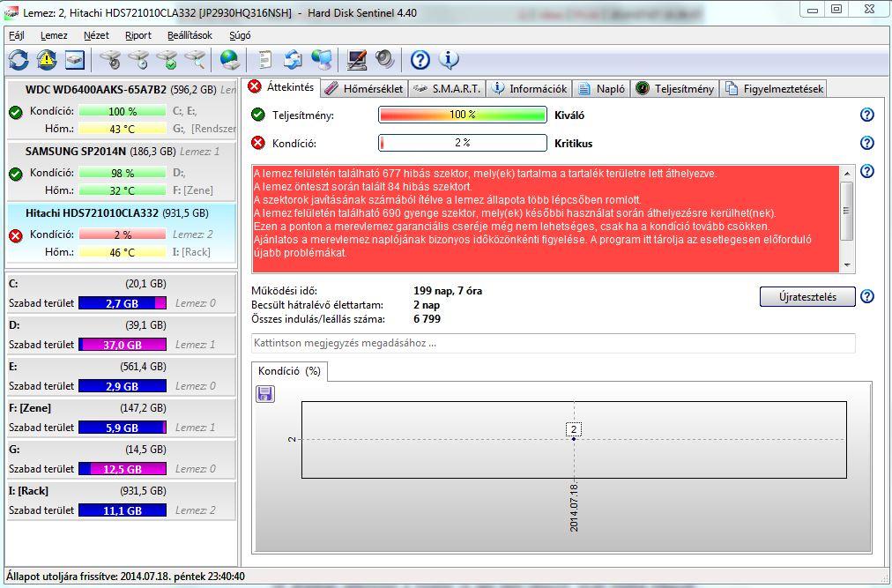Select the F: [Zene] partition entry
This screenshot has width=892, height=588.
click(x=121, y=418)
